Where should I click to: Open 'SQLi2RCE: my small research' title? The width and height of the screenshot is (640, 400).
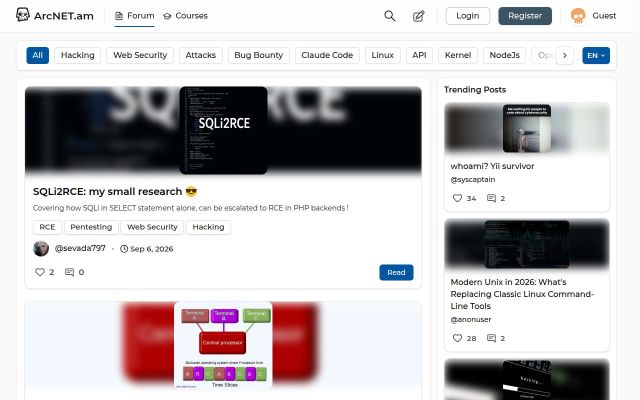coord(115,191)
